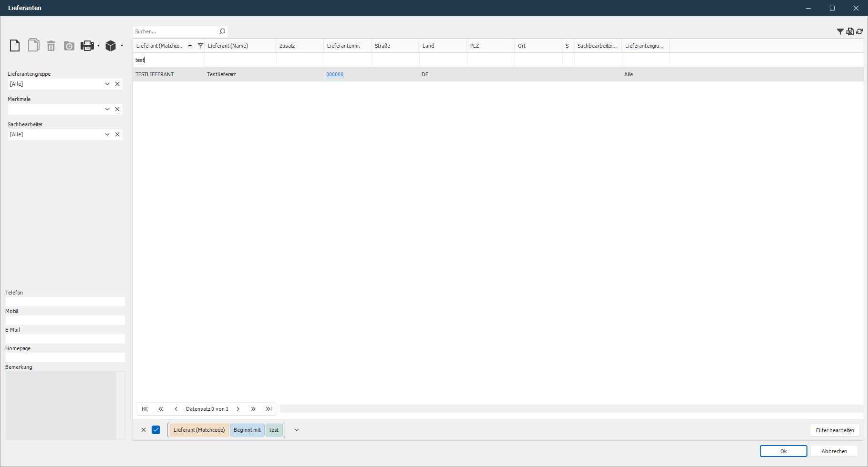This screenshot has width=868, height=467.
Task: Click the printer icon in toolbar
Action: [x=87, y=46]
